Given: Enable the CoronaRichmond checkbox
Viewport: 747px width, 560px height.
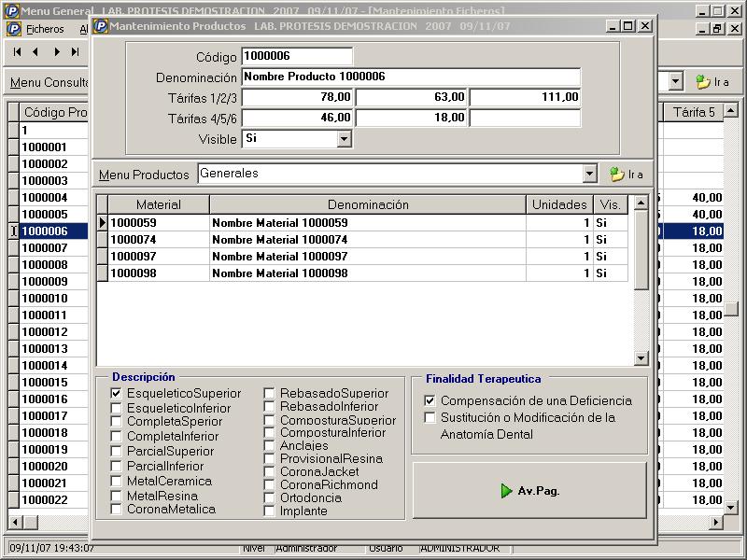Looking at the screenshot, I should pos(269,484).
